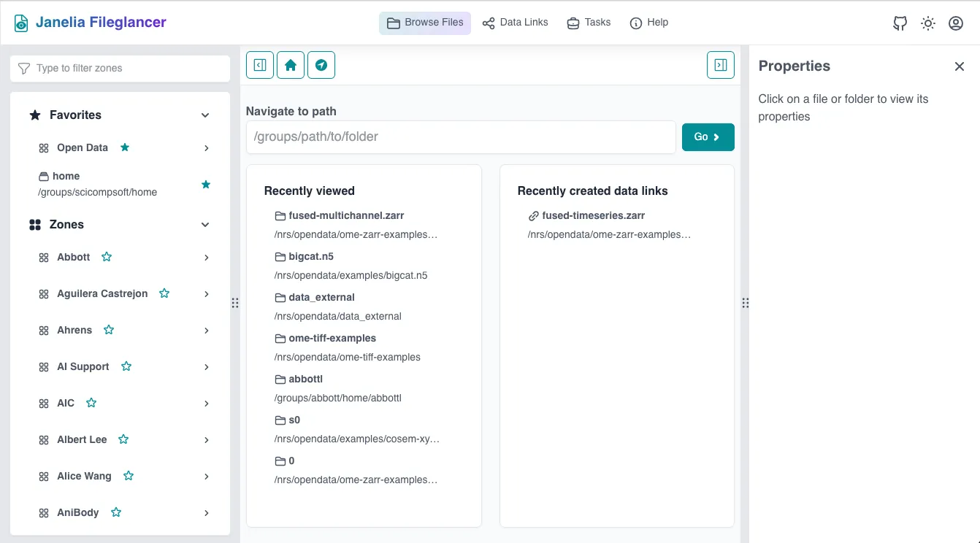Collapse the Zones section
The width and height of the screenshot is (980, 543).
pos(205,225)
